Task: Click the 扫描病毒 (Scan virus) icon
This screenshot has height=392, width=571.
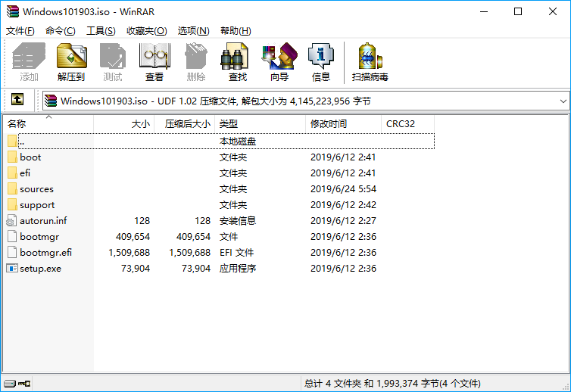Action: coord(370,56)
